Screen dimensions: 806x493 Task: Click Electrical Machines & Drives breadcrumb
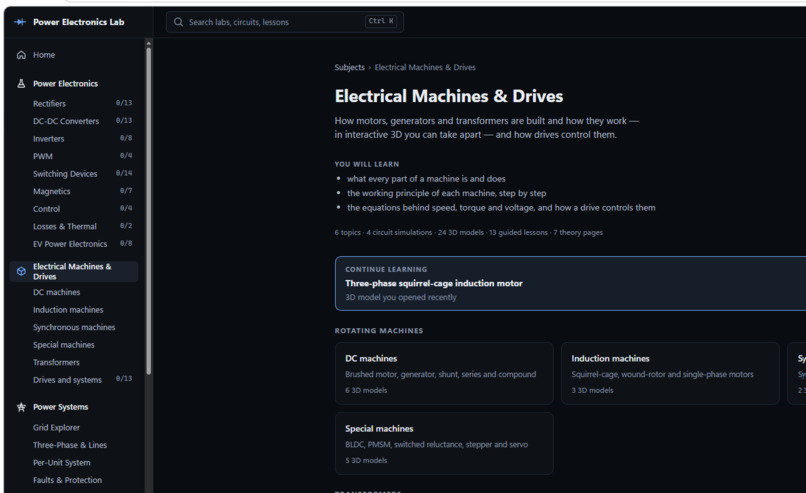(x=425, y=67)
